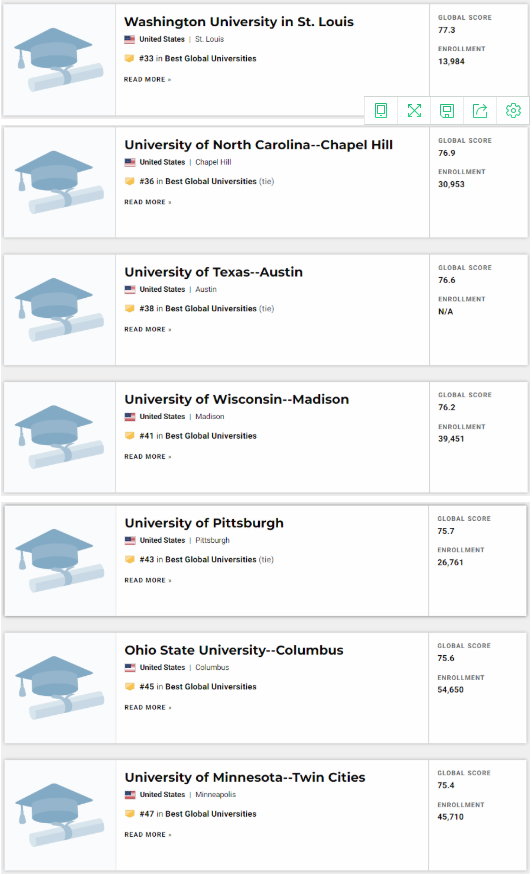Click the expand fullscreen arrows icon

tap(414, 110)
